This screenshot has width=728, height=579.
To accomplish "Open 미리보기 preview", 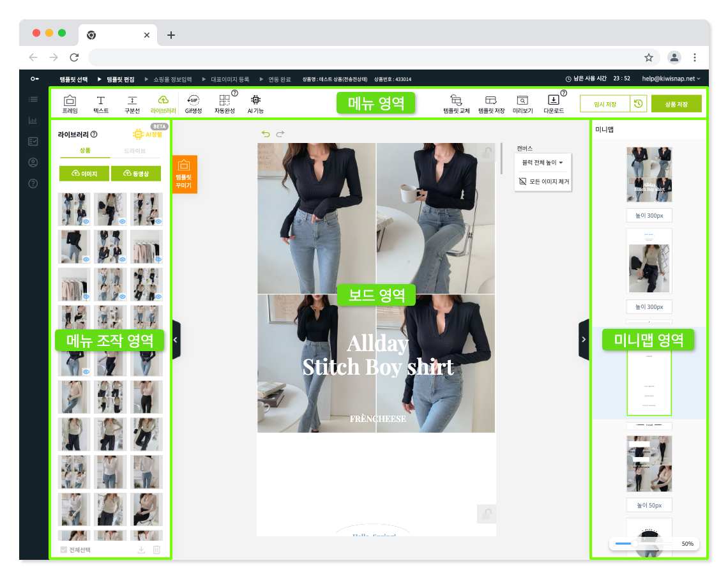I will pyautogui.click(x=522, y=104).
